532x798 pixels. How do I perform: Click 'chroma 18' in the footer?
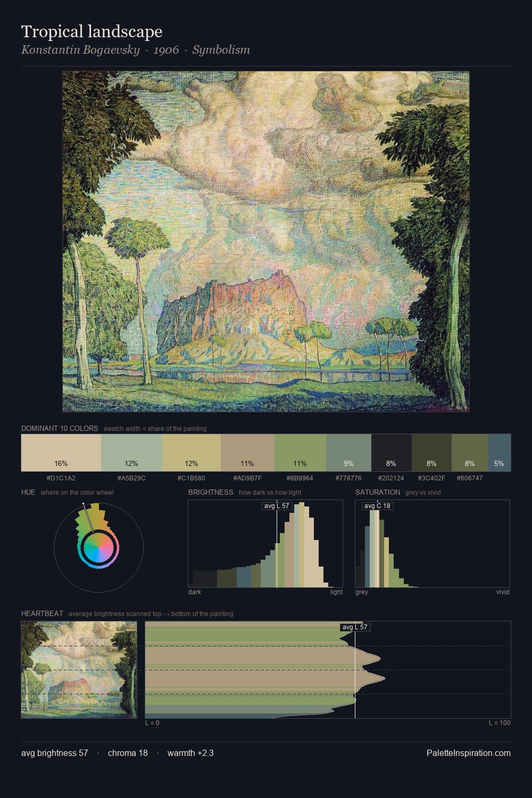pos(128,753)
